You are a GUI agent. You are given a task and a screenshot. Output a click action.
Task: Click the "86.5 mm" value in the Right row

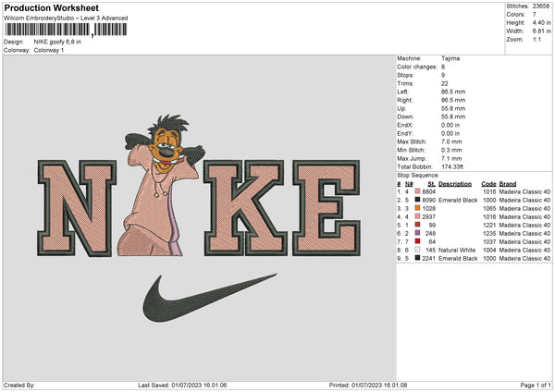453,100
